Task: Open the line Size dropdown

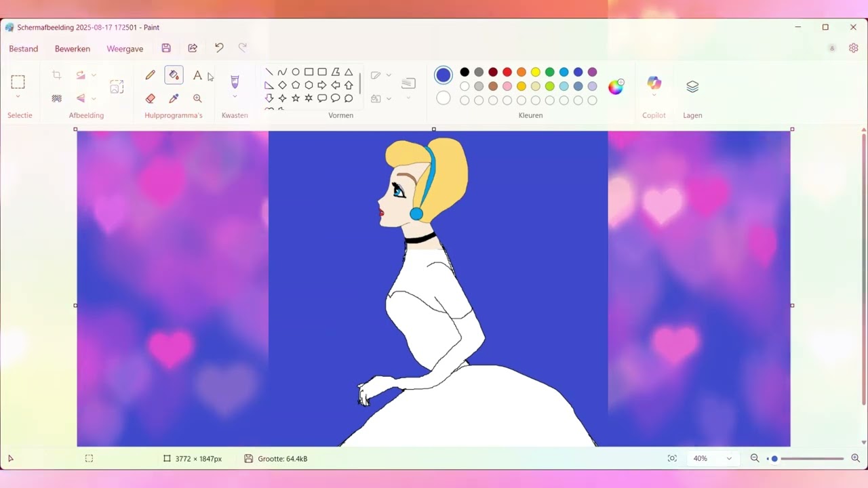Action: 408,87
